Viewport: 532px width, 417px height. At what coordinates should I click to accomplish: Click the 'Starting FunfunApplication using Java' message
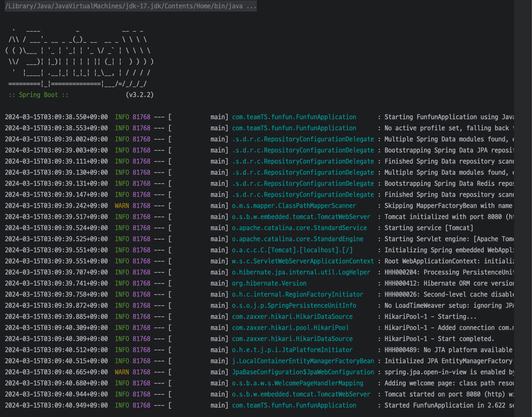449,117
